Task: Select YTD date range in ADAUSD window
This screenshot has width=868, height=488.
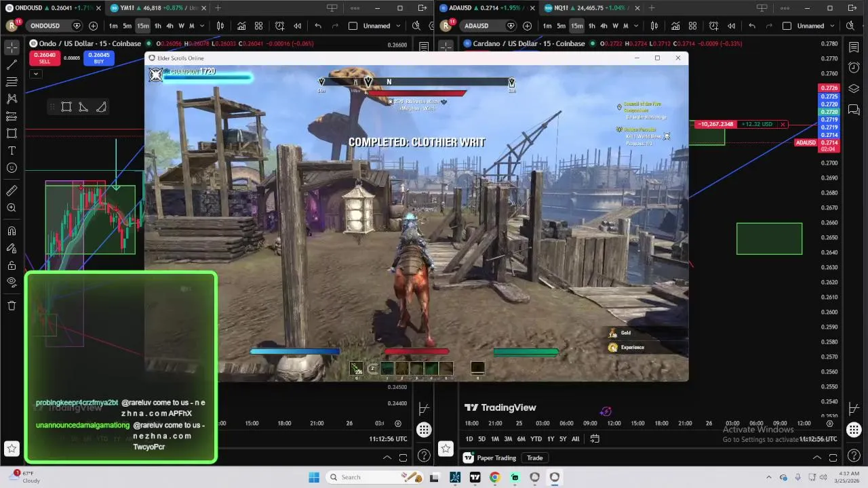Action: [536, 439]
